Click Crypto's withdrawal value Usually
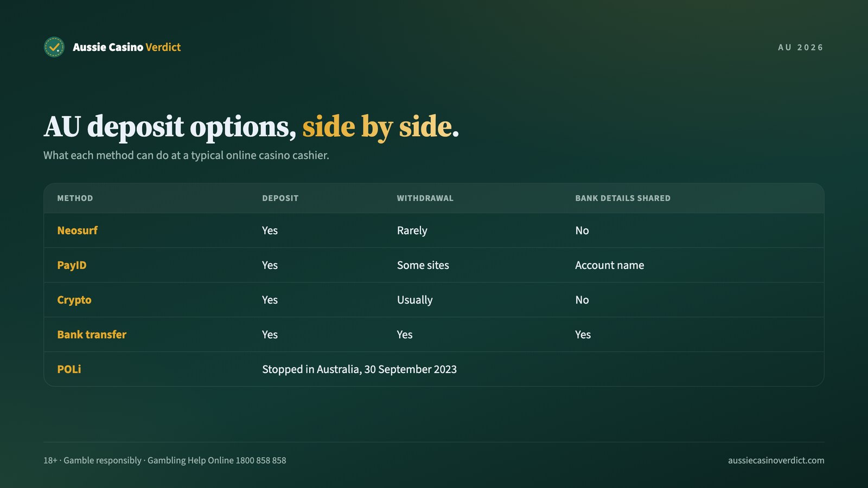 point(415,300)
